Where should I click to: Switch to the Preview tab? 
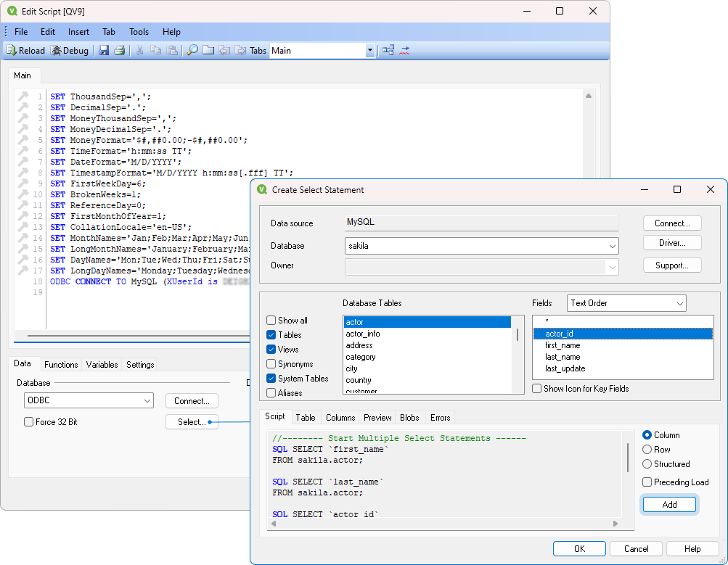click(377, 416)
